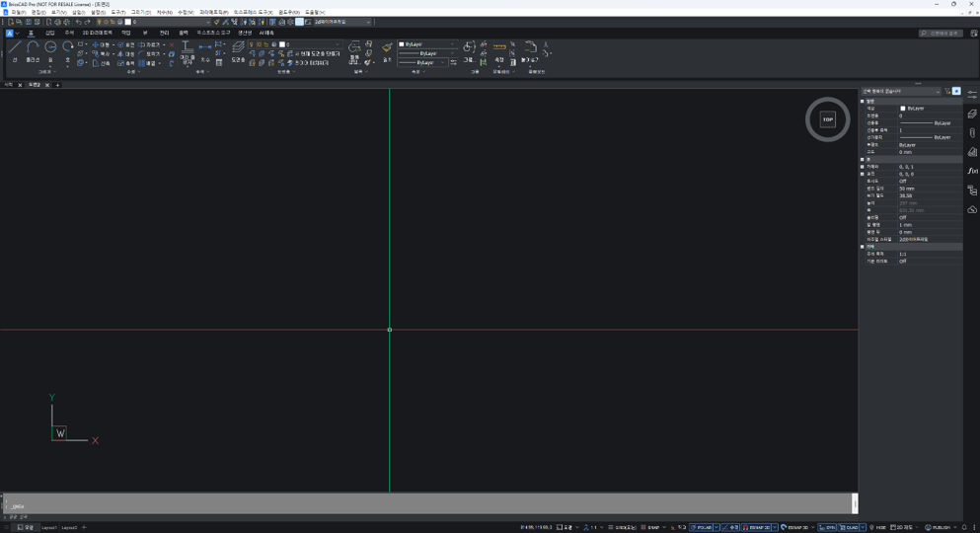The width and height of the screenshot is (980, 533).
Task: Click the Text tool in annotation group
Action: pyautogui.click(x=187, y=49)
